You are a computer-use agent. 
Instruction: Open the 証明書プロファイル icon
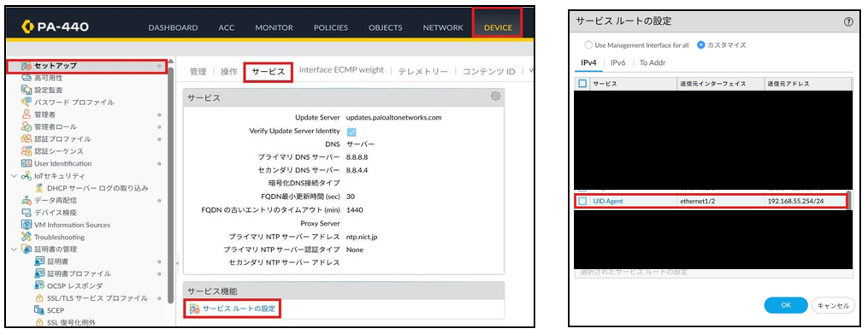pyautogui.click(x=39, y=273)
